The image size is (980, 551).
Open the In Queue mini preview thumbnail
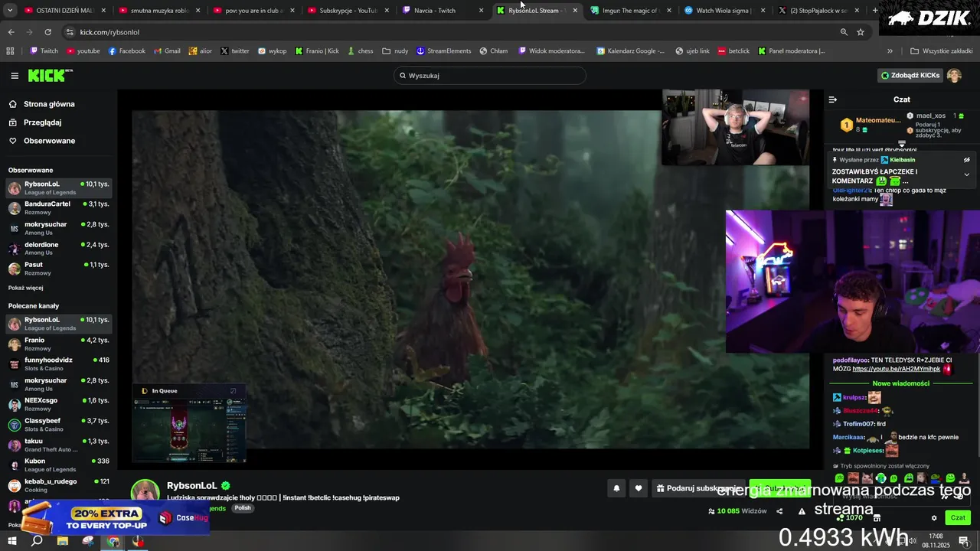tap(189, 423)
